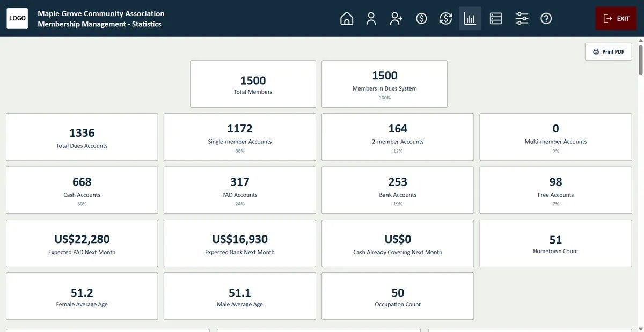
Task: Click the Membership Management - Statistics subtitle
Action: coord(100,24)
